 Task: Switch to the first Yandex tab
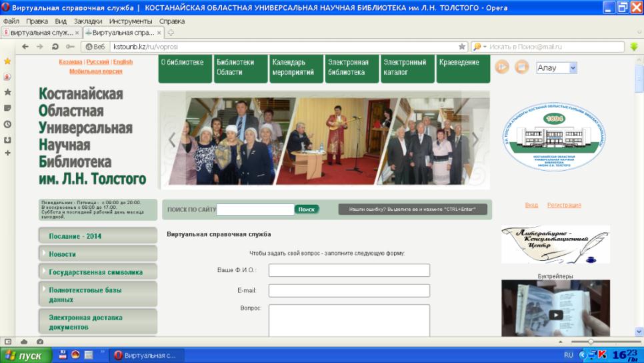click(40, 32)
